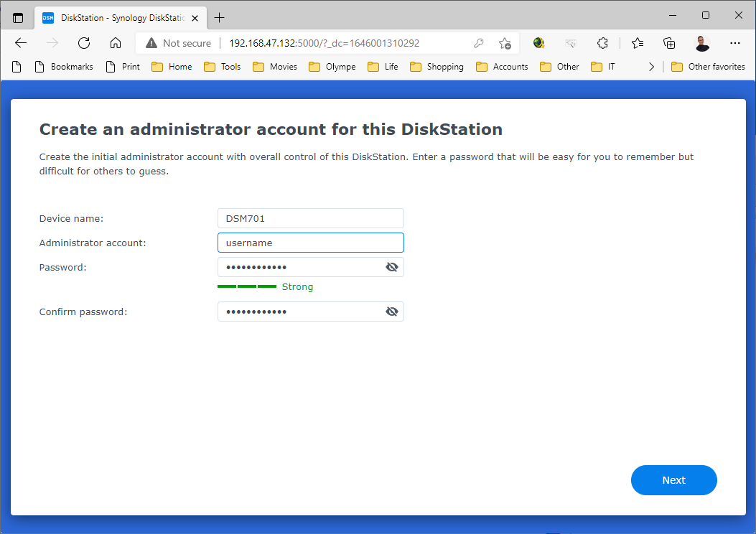Select the DiskStation - Synology tab
The width and height of the screenshot is (756, 534).
point(121,18)
